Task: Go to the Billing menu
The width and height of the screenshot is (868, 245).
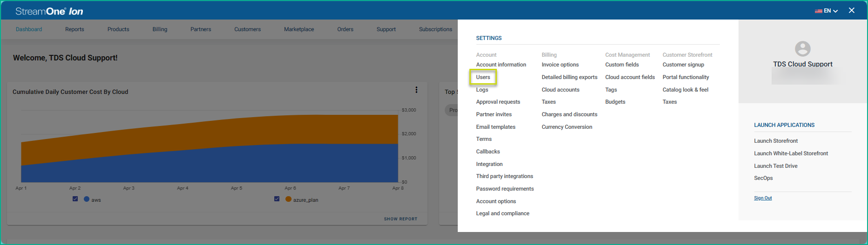Action: point(160,29)
